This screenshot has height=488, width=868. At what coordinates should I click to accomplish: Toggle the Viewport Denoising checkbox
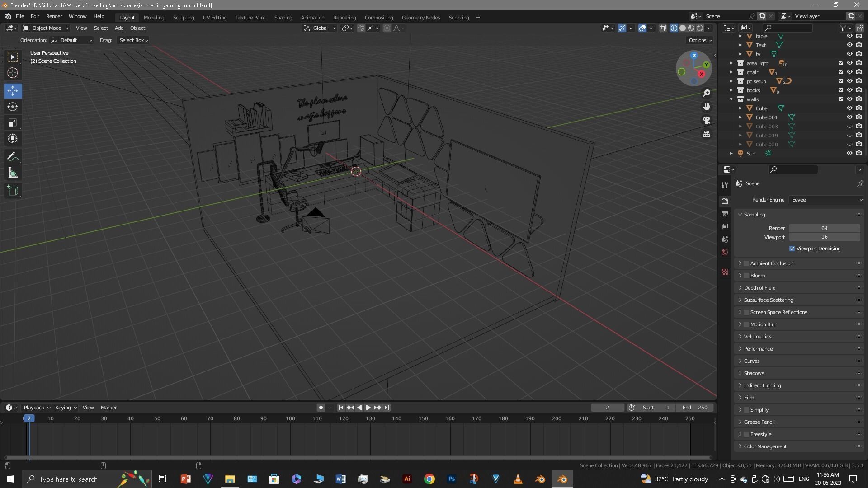point(792,249)
